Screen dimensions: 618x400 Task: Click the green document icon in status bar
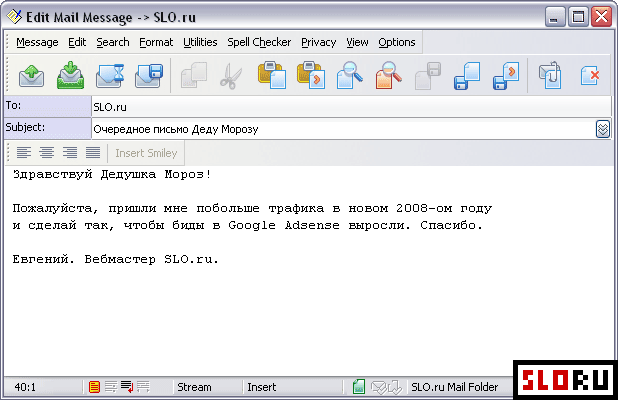click(x=359, y=387)
